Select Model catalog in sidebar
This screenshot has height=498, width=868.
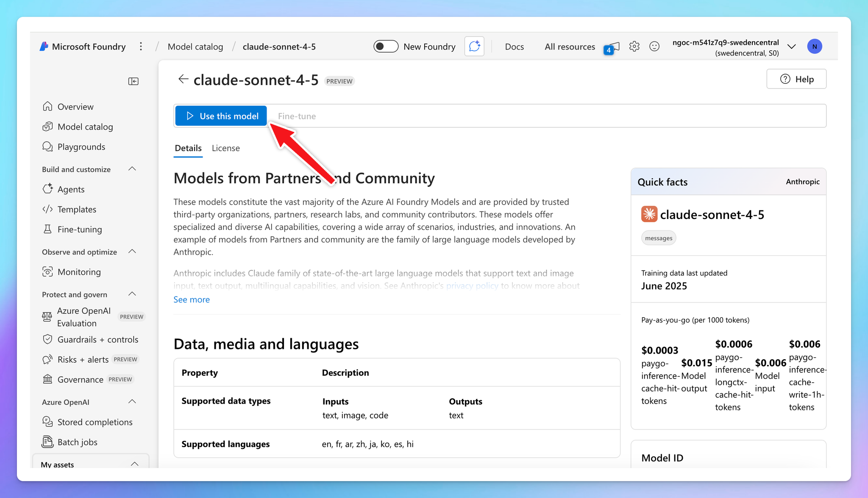click(x=85, y=127)
